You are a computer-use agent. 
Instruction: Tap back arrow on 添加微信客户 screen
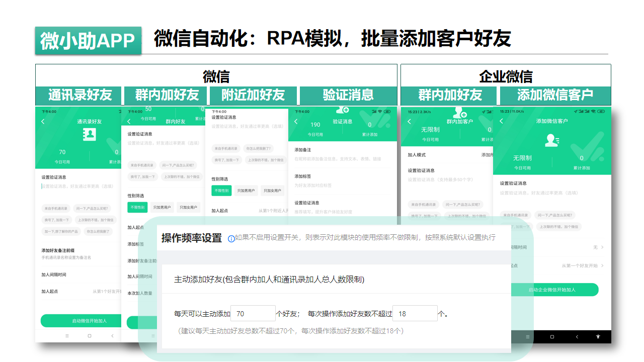coord(501,121)
